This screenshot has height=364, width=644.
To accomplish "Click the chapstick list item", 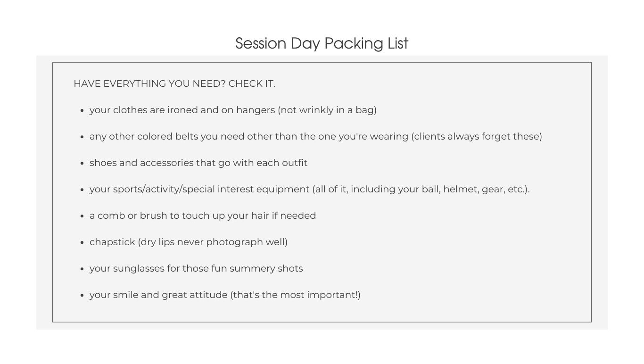I will point(189,242).
